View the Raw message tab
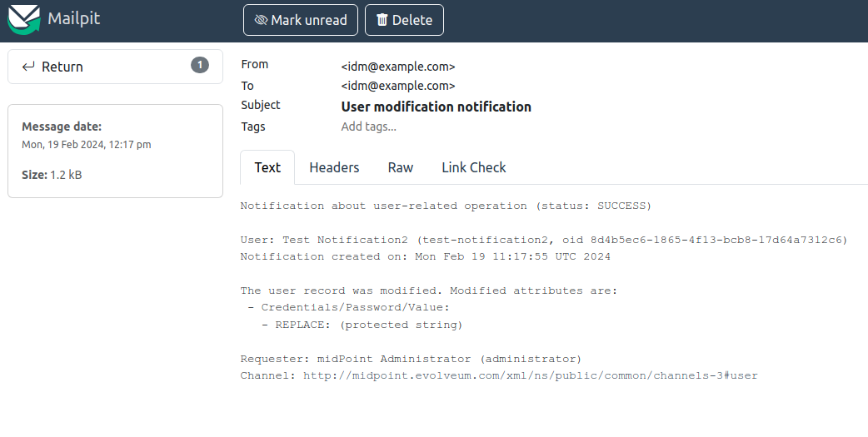868x437 pixels. coord(401,167)
